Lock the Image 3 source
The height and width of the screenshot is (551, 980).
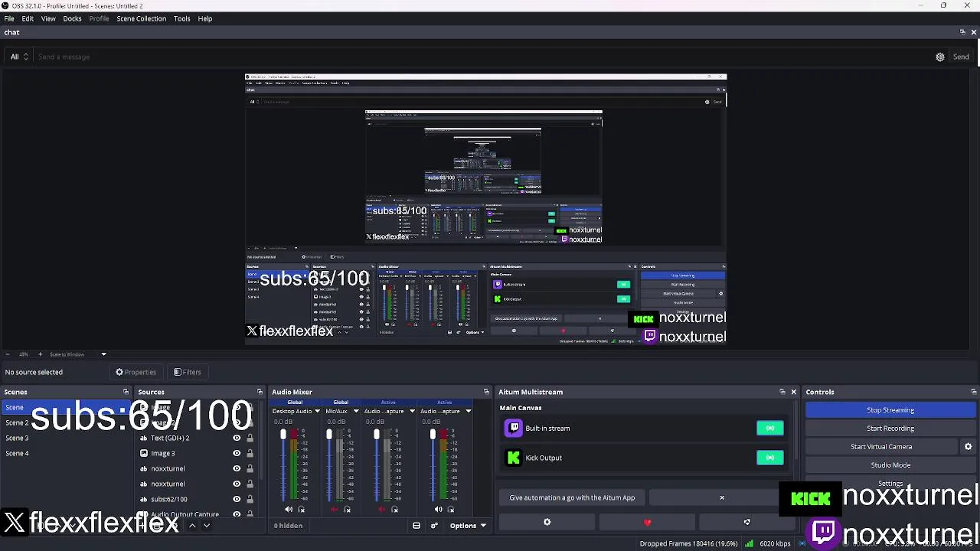point(250,453)
